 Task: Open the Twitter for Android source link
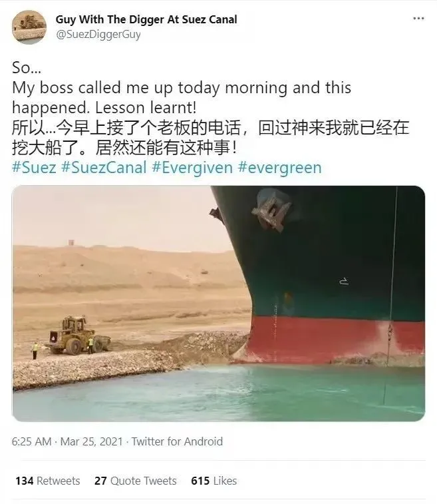point(177,441)
